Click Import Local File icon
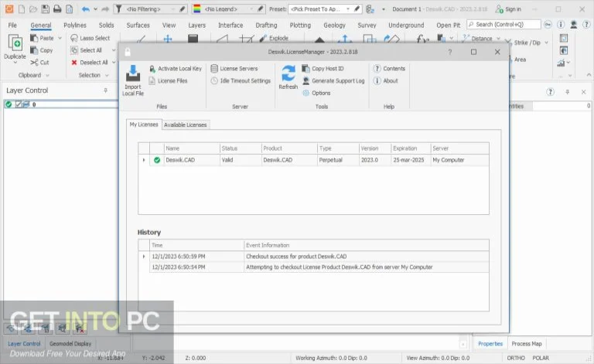Viewport: 594px width, 364px height. (133, 73)
